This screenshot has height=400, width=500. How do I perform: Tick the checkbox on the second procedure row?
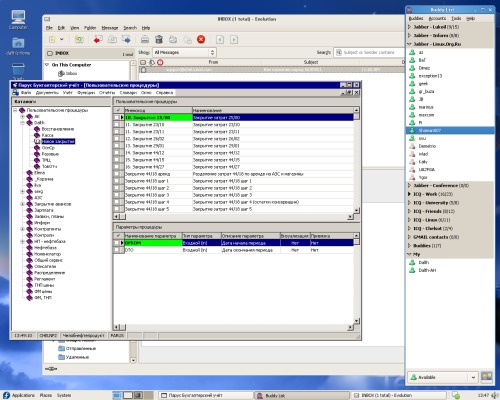click(117, 124)
